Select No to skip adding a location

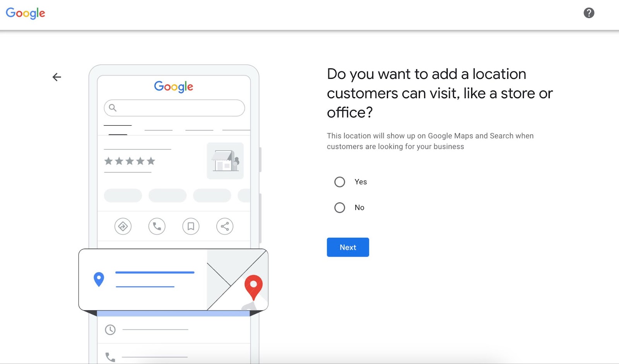click(x=339, y=207)
